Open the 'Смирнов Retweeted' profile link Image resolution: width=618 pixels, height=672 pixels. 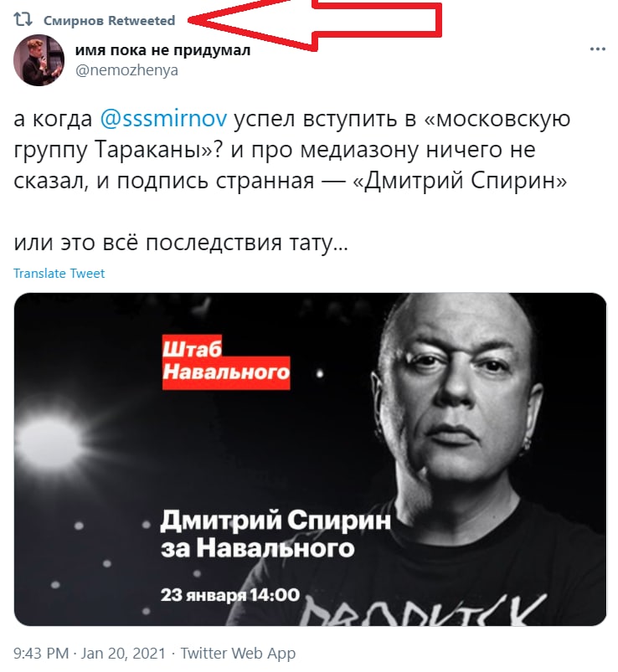110,21
